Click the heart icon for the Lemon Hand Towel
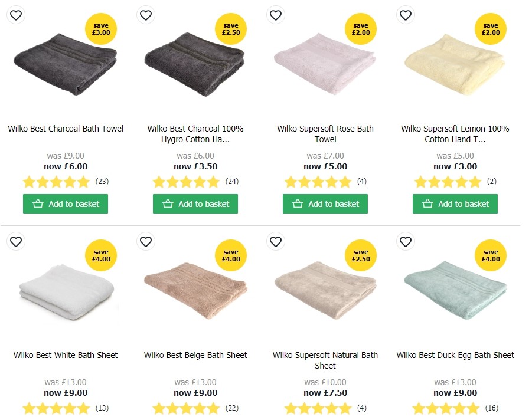The image size is (532, 417). tap(405, 15)
